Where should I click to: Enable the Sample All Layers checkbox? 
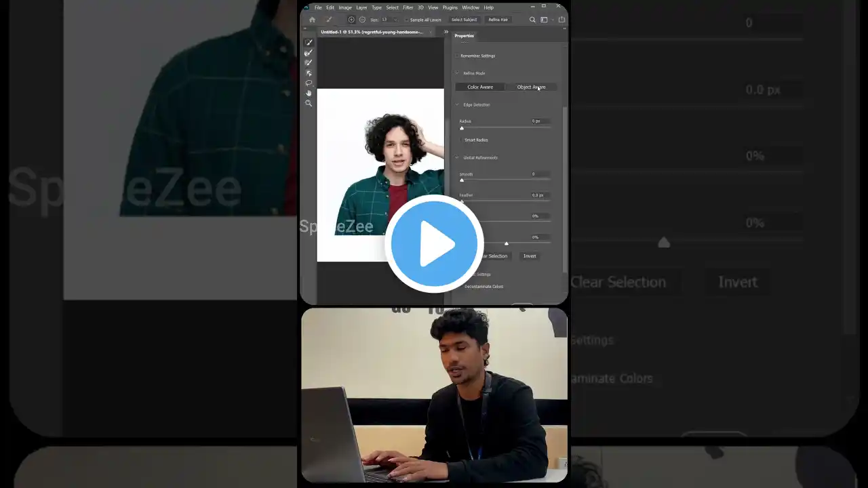click(407, 20)
